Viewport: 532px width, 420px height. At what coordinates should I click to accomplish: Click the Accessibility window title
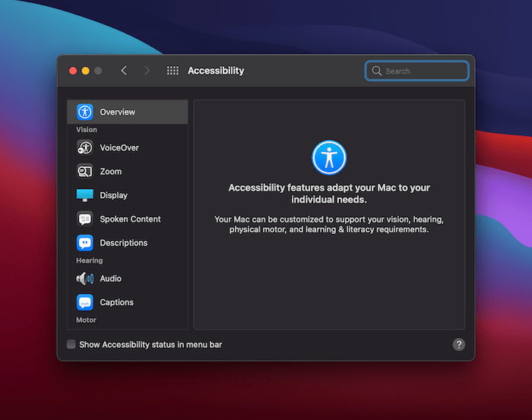(216, 71)
